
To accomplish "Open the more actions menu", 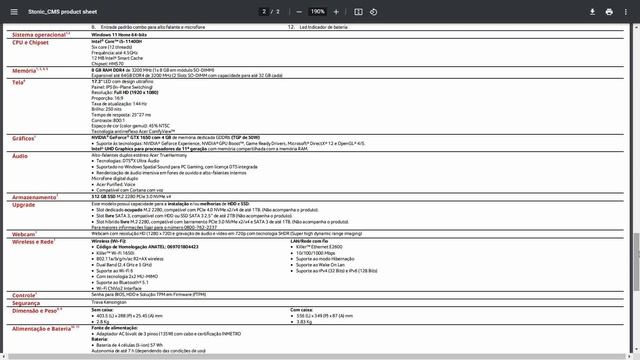I will [x=626, y=12].
